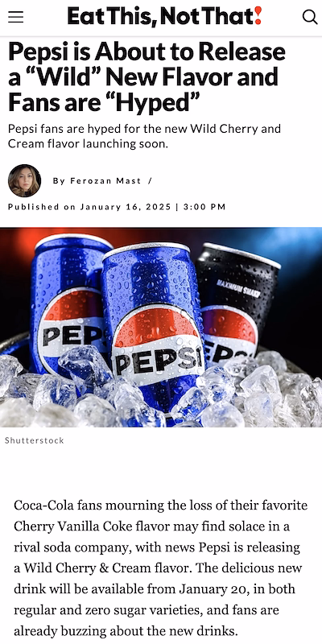The image size is (322, 644).
Task: Click the slash after the author name
Action: [x=150, y=180]
